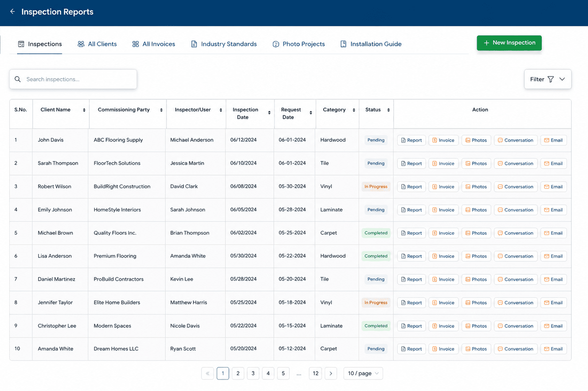Viewport: 588px width, 391px height.
Task: Go to pagination page 5
Action: pos(283,373)
